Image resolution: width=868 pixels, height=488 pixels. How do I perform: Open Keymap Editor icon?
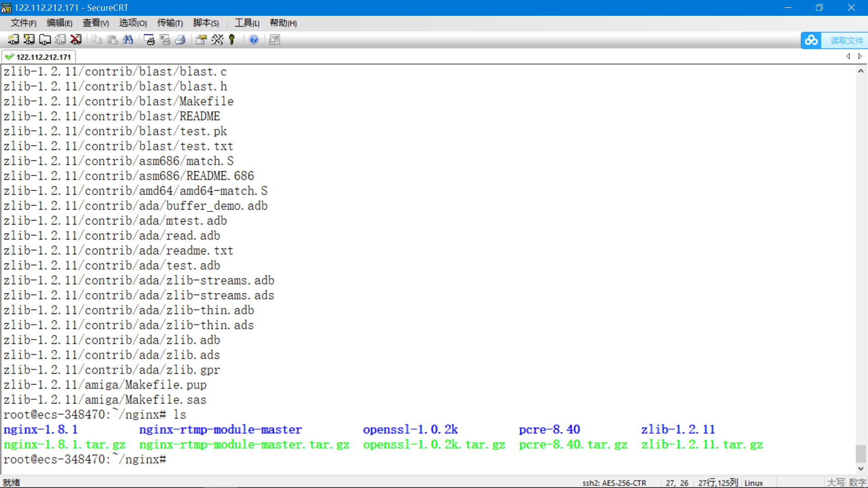(x=217, y=40)
